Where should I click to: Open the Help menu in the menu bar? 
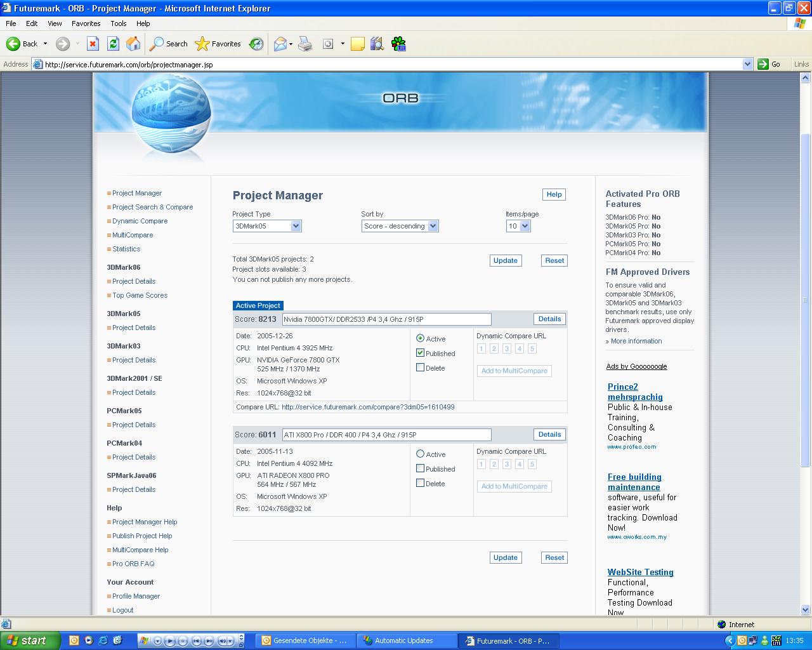click(x=143, y=23)
